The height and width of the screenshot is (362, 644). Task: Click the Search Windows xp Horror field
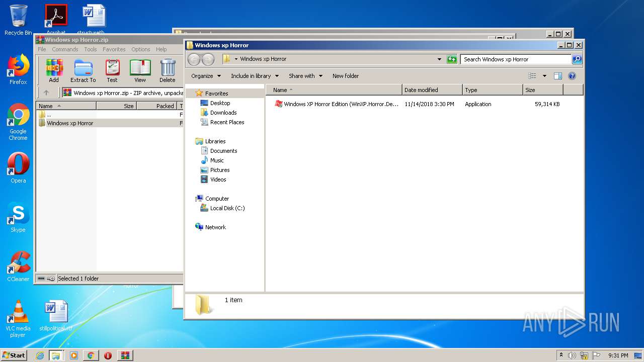pyautogui.click(x=516, y=59)
